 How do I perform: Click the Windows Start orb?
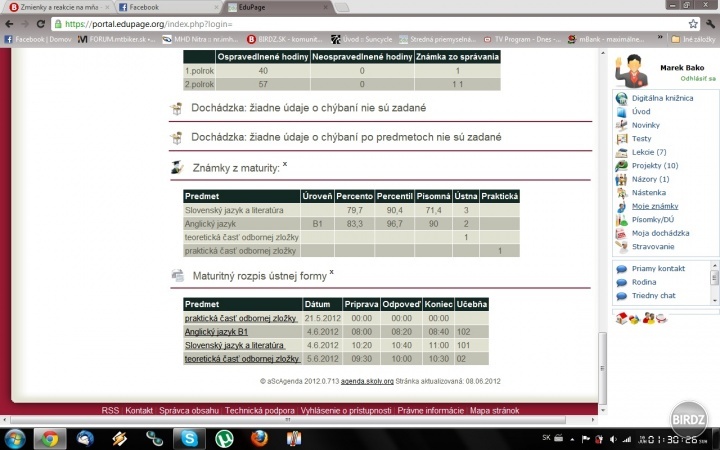[x=15, y=439]
